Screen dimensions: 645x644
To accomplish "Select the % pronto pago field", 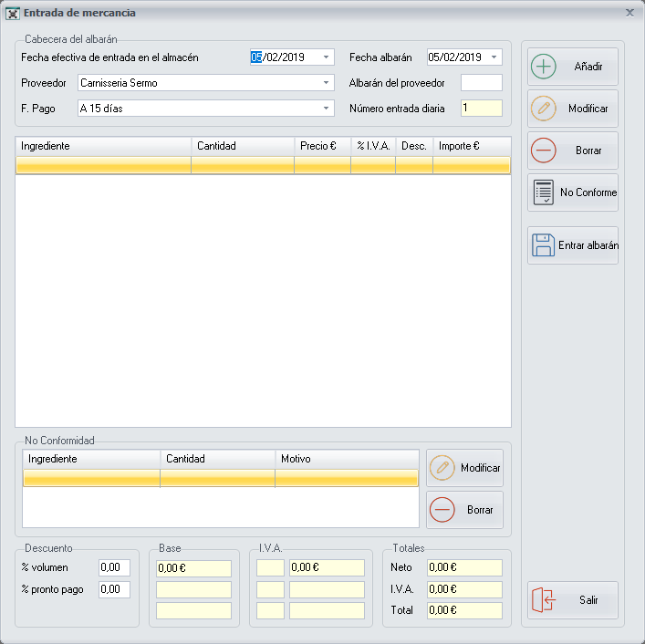I will (x=114, y=589).
